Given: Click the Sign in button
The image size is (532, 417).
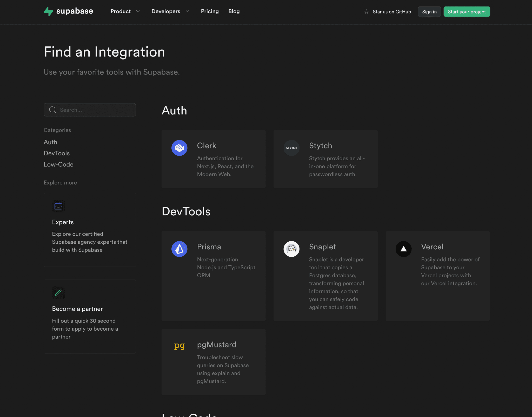Looking at the screenshot, I should point(429,11).
